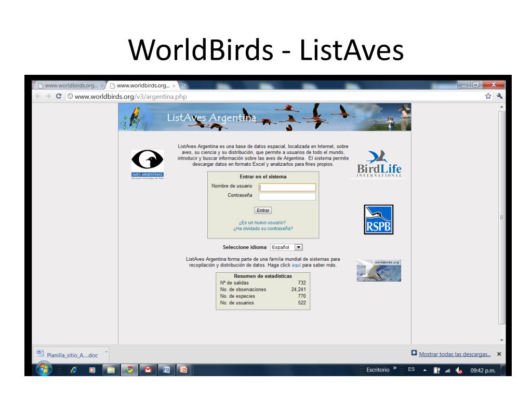Click the browser forward arrow
Screen dimensions: 532x399
[48, 96]
